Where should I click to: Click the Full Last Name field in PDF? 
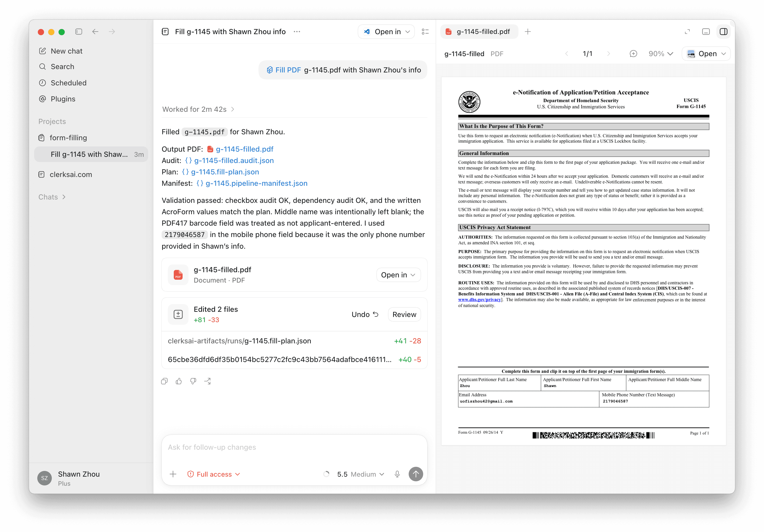(x=500, y=383)
